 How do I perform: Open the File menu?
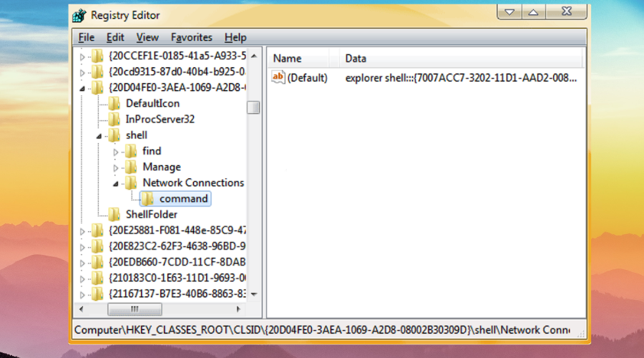pyautogui.click(x=86, y=37)
